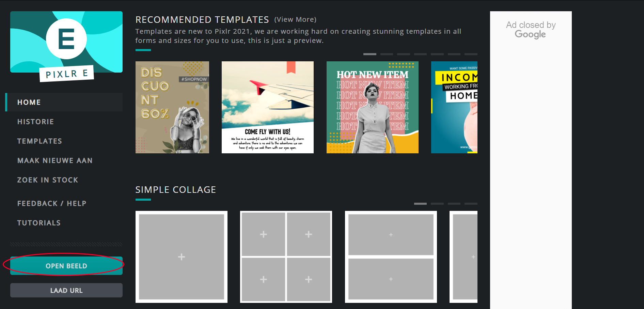Select the single-cell collage layout
This screenshot has height=309, width=644.
182,257
